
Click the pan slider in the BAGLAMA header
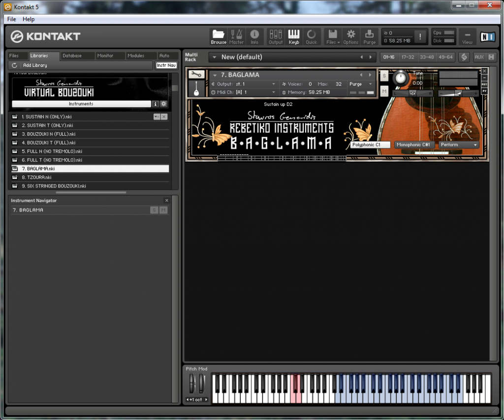413,93
